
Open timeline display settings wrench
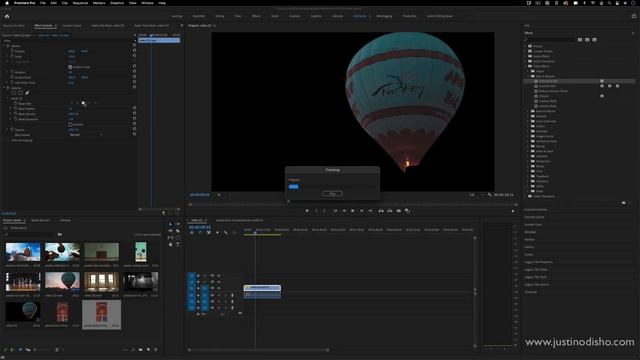pos(226,233)
